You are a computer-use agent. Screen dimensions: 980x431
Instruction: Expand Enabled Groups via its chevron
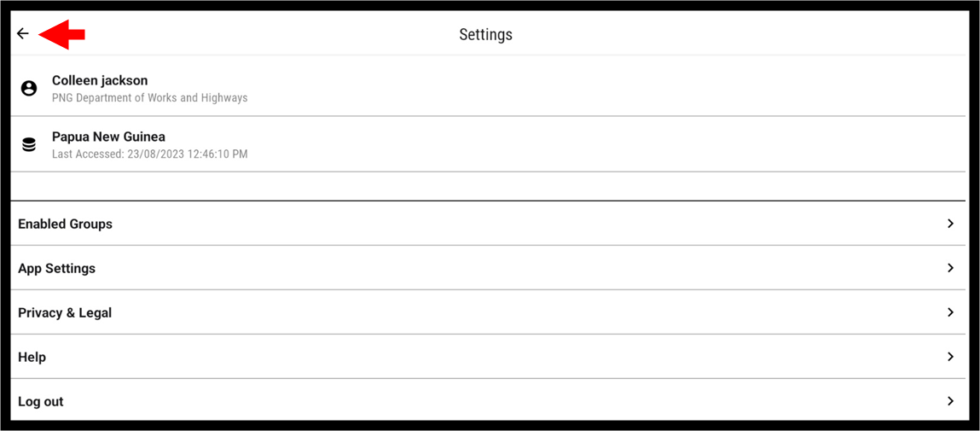(x=951, y=224)
